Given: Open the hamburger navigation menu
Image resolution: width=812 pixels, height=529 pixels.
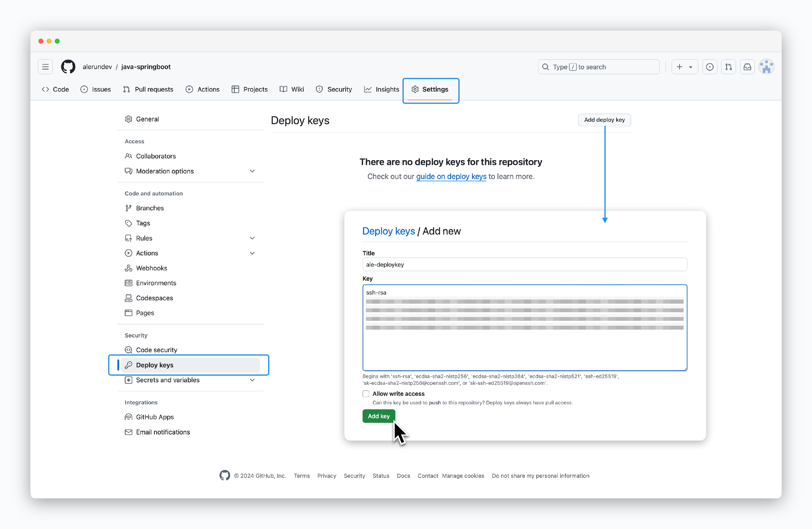Looking at the screenshot, I should [x=45, y=67].
